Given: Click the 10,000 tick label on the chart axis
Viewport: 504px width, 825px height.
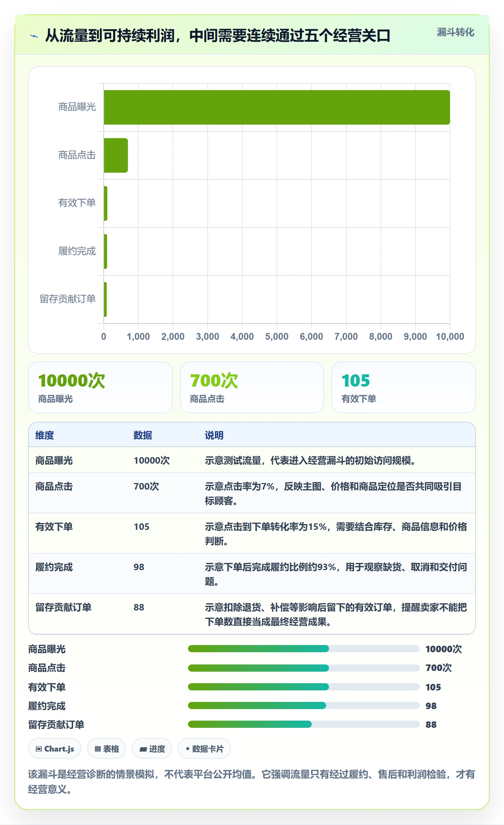Looking at the screenshot, I should tap(450, 337).
